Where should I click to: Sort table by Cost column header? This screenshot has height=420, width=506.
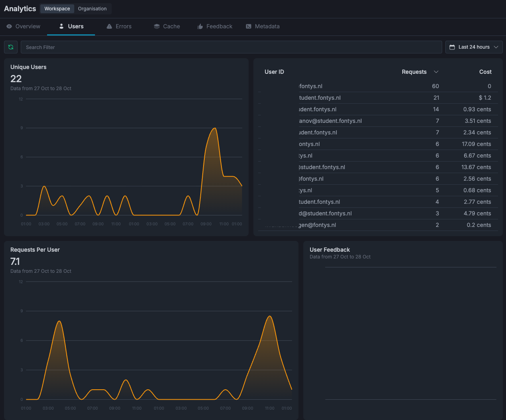(x=485, y=72)
